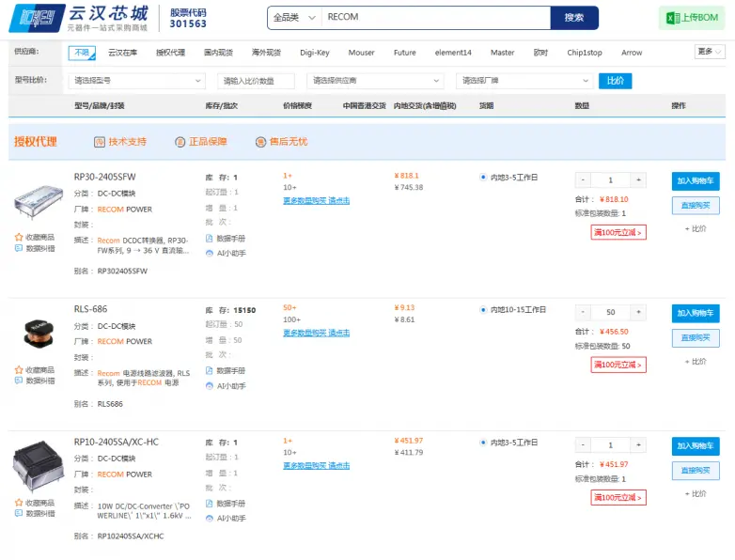The height and width of the screenshot is (560, 735).
Task: Filter by 国内现货 supplier
Action: [218, 53]
